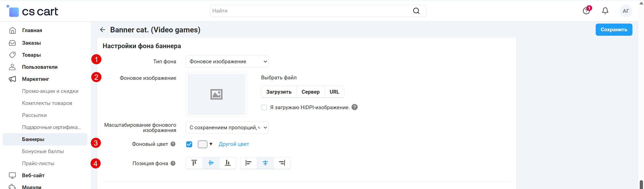This screenshot has height=189, width=644.
Task: Show help tooltip for Фоновый цвет
Action: (173, 144)
